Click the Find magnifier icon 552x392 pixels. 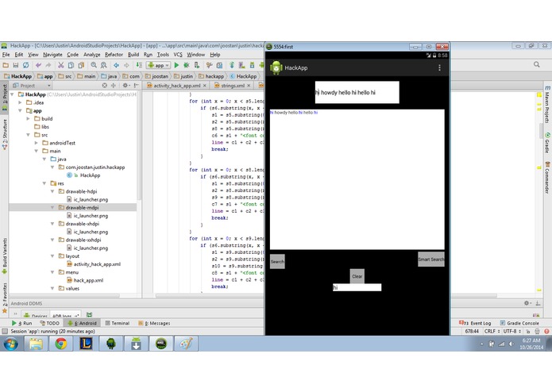click(x=94, y=65)
